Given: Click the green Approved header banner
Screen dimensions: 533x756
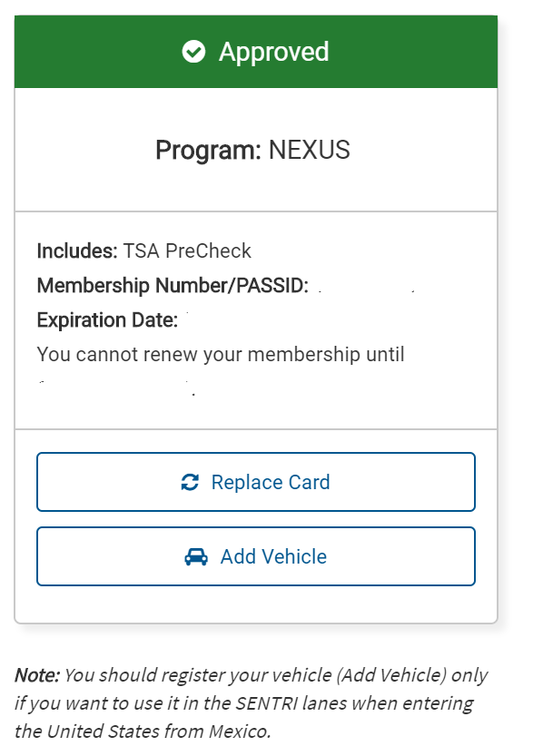Looking at the screenshot, I should 256,52.
